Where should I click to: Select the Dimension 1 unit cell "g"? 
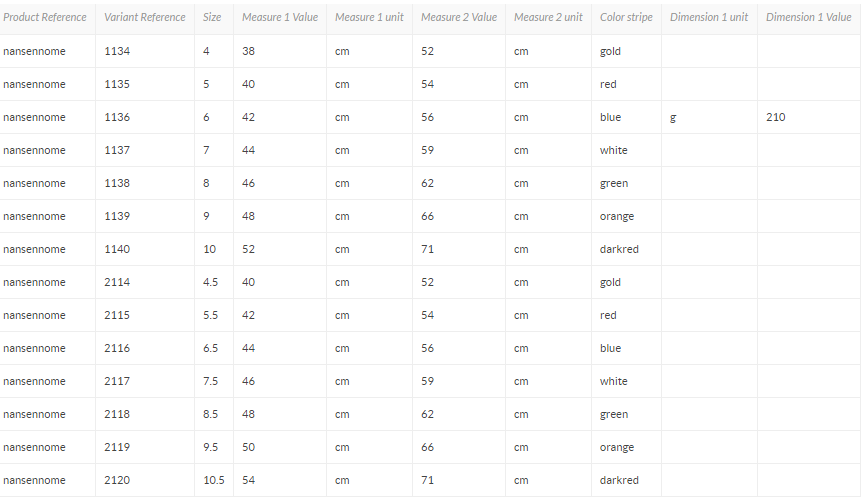click(x=673, y=117)
